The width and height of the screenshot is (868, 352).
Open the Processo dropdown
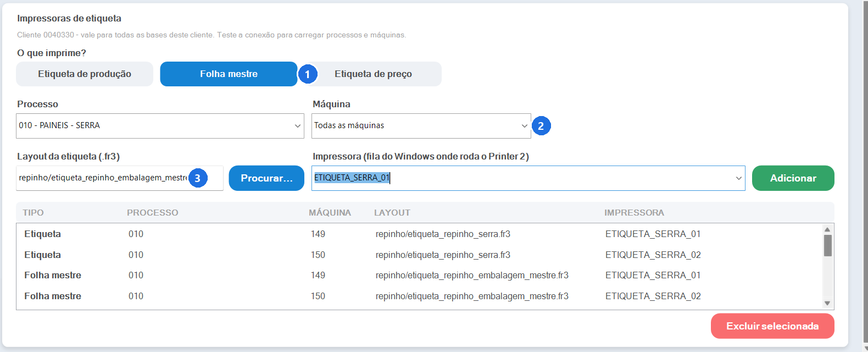[160, 126]
